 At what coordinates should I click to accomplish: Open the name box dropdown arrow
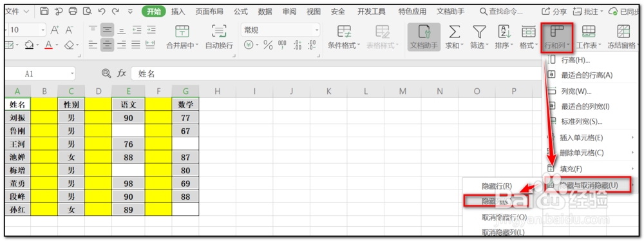[x=72, y=73]
